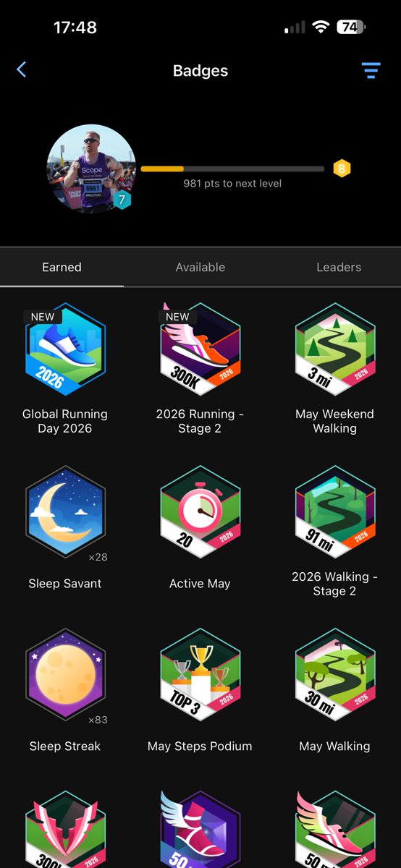This screenshot has width=401, height=868.
Task: Open the Leaders tab
Action: tap(339, 267)
